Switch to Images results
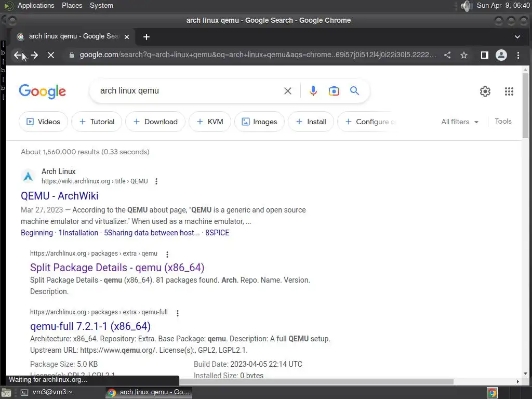Screen dimensions: 532x399 (x=260, y=122)
